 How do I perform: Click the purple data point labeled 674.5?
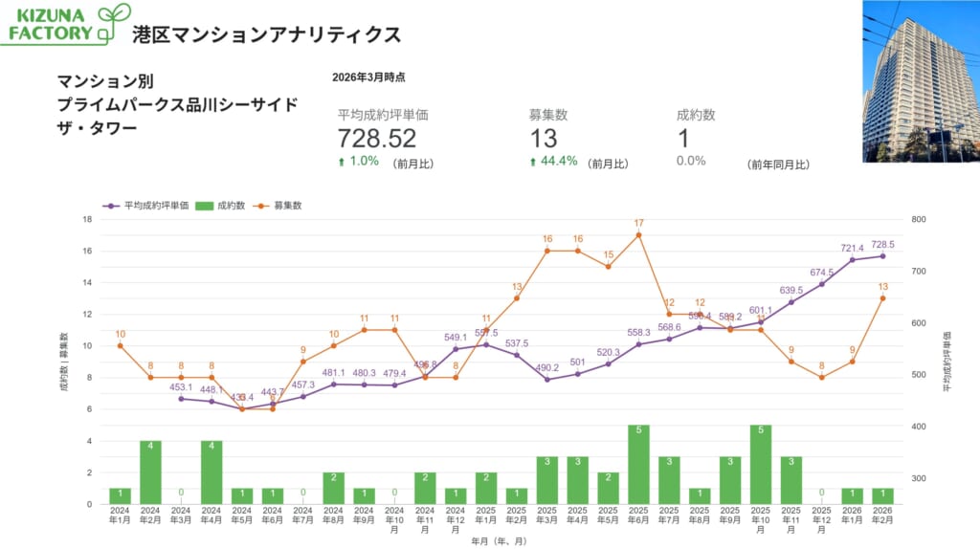(x=821, y=284)
